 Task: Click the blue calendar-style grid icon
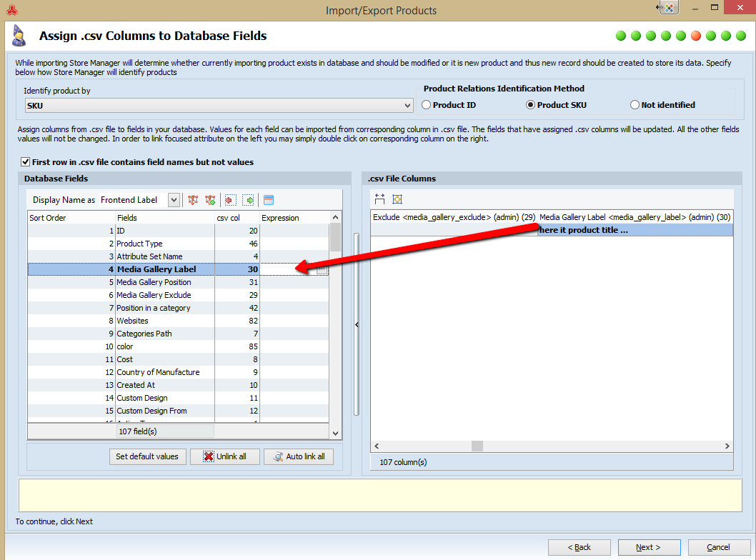[x=269, y=200]
